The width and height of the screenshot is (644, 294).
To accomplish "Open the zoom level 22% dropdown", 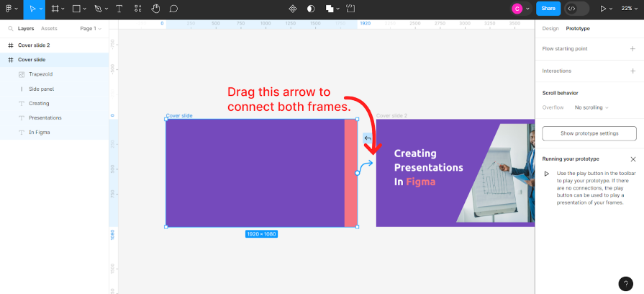I will [629, 9].
